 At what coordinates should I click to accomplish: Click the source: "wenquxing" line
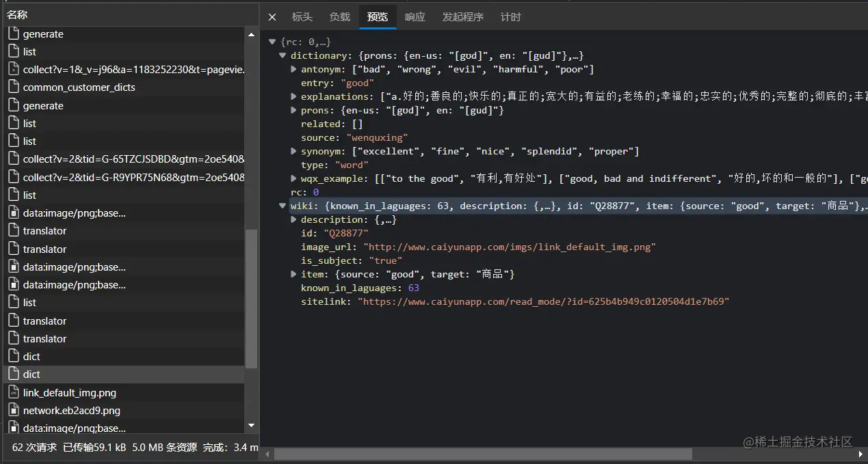click(354, 137)
